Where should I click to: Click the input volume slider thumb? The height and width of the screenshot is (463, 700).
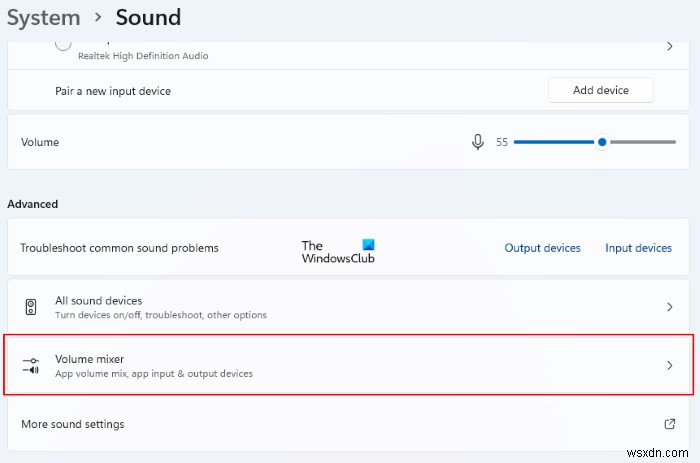point(602,142)
